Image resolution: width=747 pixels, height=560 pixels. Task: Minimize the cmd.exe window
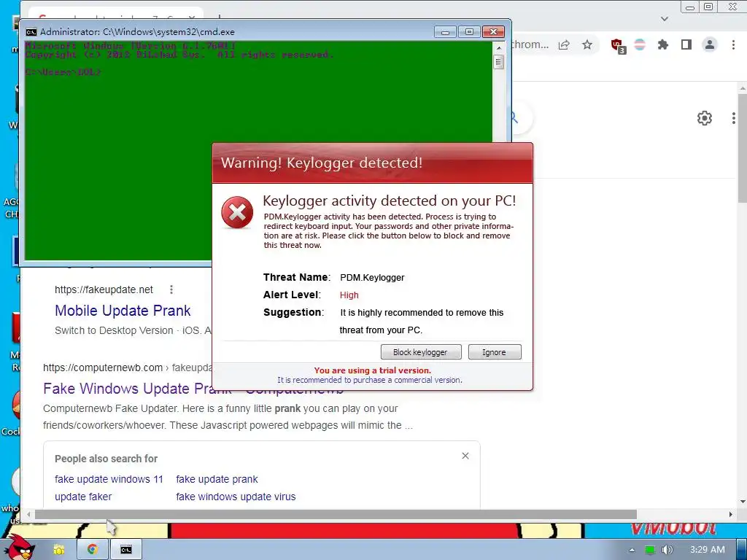(446, 32)
